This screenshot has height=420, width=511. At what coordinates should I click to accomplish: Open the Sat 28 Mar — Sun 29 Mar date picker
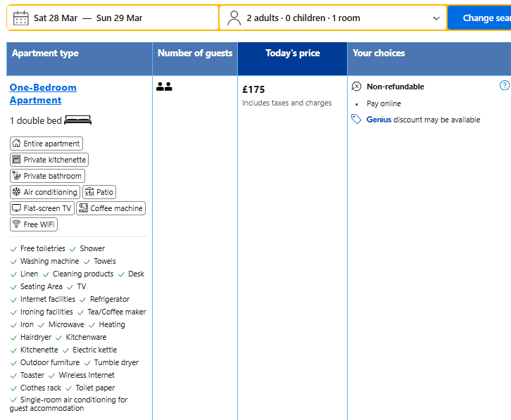pos(113,18)
